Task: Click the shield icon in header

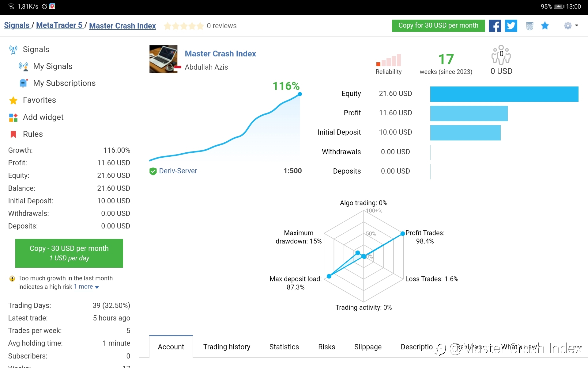Action: point(530,26)
